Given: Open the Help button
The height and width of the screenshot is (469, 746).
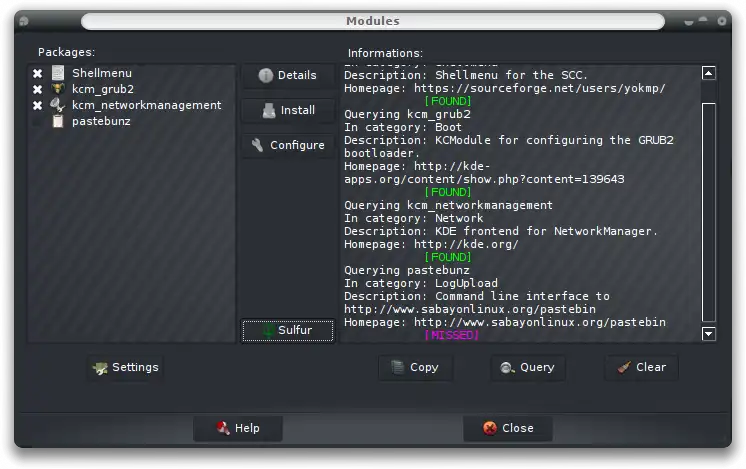Looking at the screenshot, I should [238, 428].
